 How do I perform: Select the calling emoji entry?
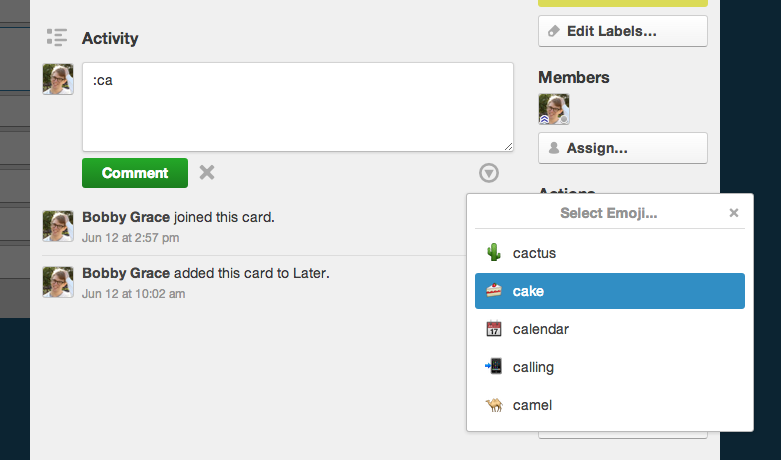[610, 367]
